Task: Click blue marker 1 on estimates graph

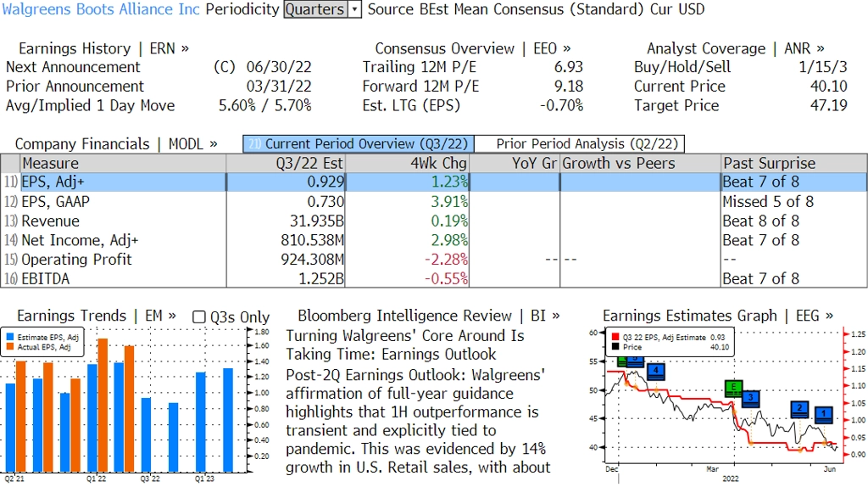Action: [x=824, y=414]
